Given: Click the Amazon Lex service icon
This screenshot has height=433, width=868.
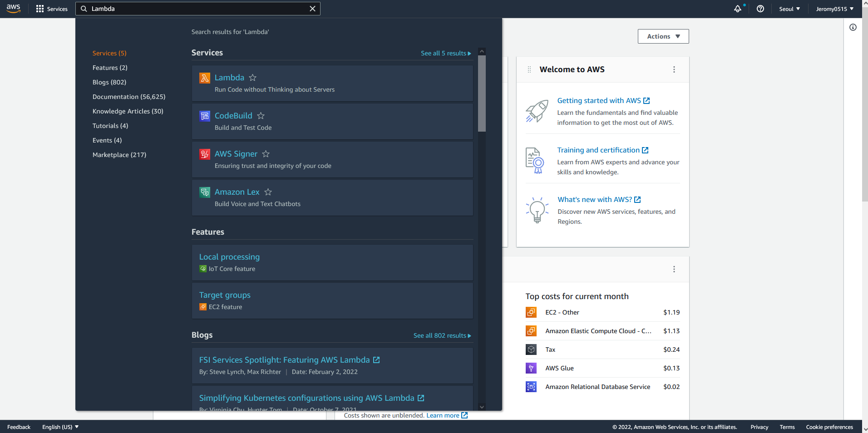Looking at the screenshot, I should pyautogui.click(x=205, y=192).
